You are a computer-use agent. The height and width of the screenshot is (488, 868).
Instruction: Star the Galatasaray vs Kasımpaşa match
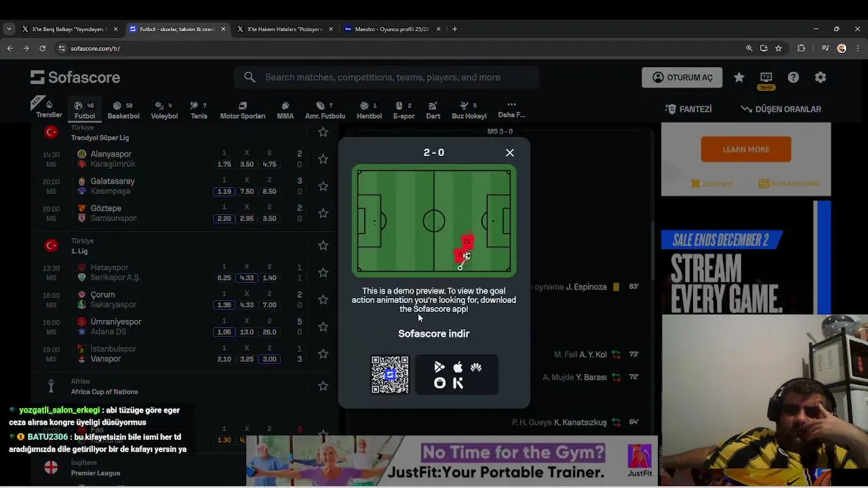point(323,186)
